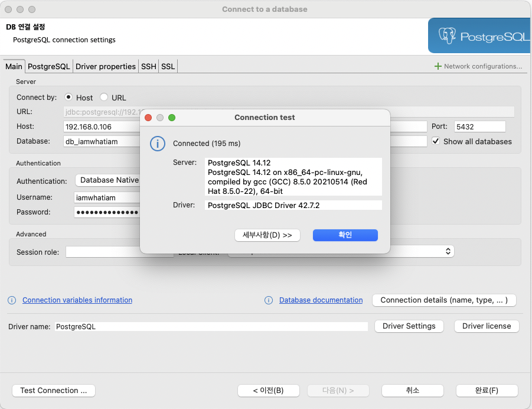
Task: Click the Database field db_iamwhatiam
Action: 102,141
